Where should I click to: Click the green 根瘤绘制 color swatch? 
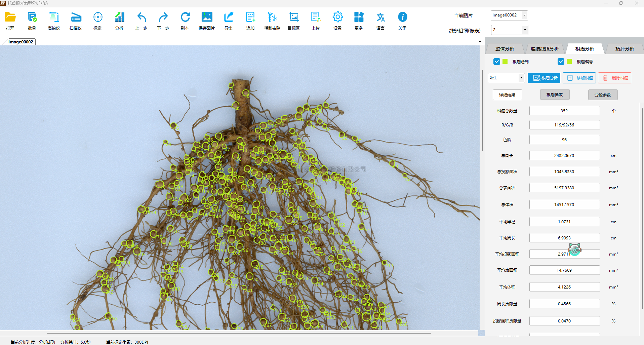505,62
